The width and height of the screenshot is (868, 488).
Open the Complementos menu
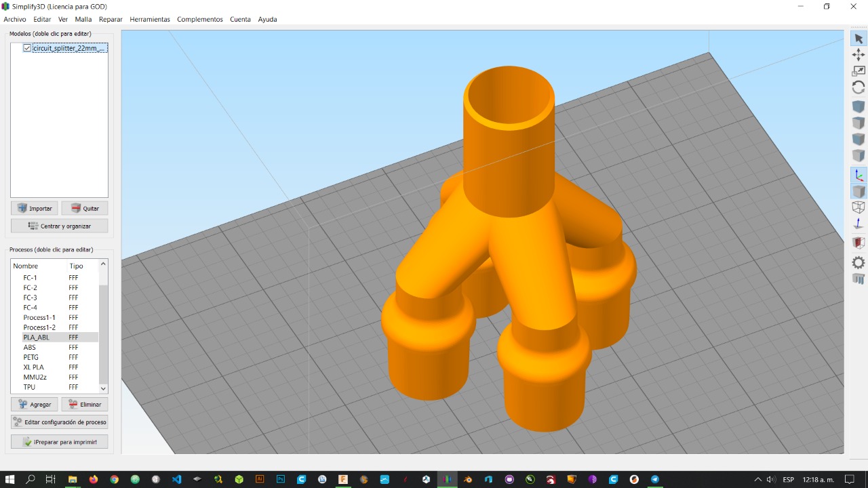click(199, 19)
